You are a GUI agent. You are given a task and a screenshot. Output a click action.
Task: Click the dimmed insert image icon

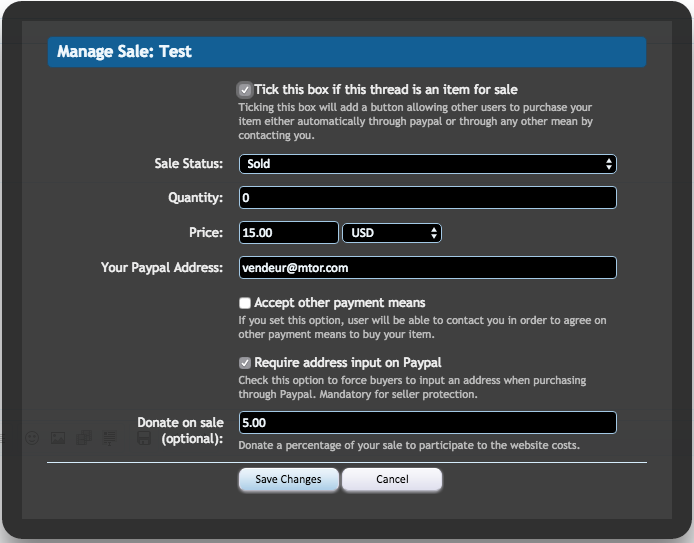[x=58, y=437]
